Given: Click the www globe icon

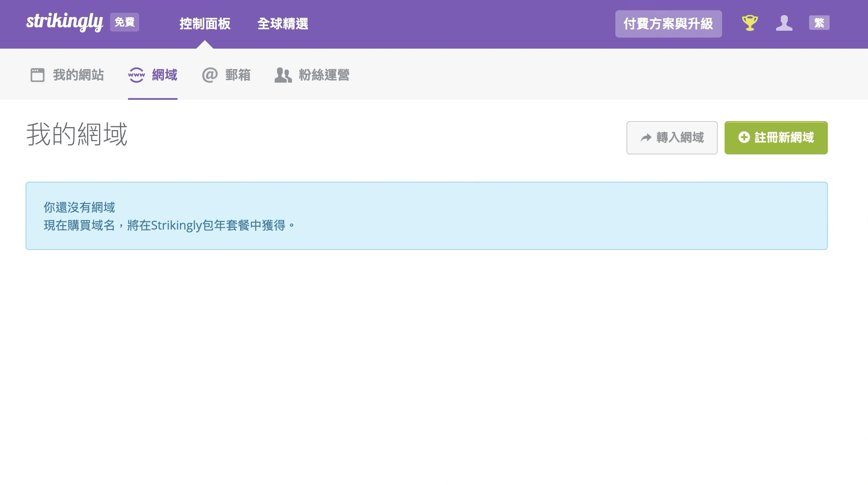Looking at the screenshot, I should [x=137, y=75].
